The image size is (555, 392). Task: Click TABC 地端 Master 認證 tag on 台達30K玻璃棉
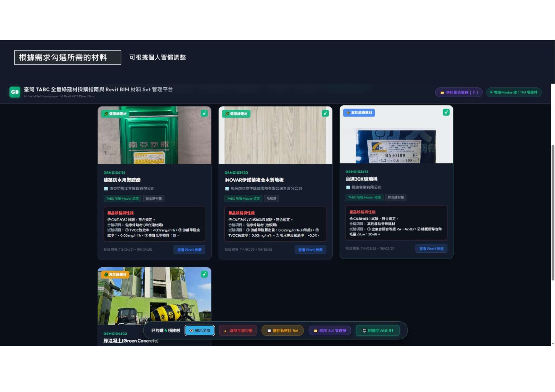[364, 198]
